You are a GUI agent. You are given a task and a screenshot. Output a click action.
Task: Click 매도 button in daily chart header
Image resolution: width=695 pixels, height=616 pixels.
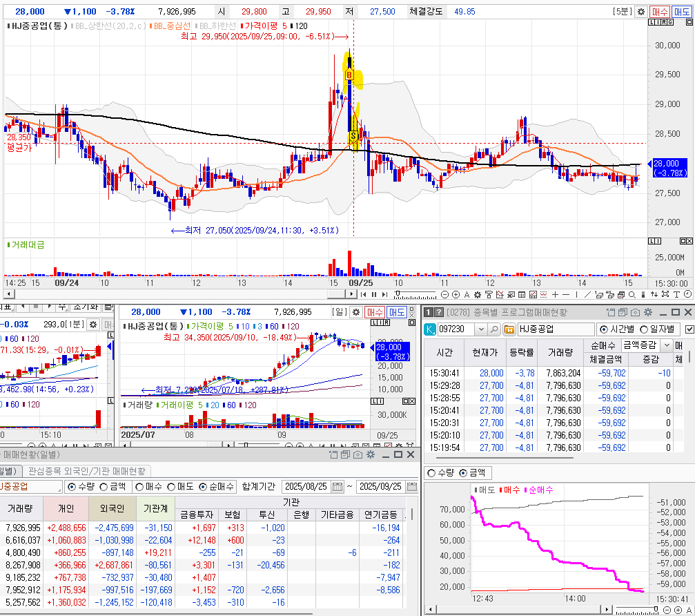(397, 312)
